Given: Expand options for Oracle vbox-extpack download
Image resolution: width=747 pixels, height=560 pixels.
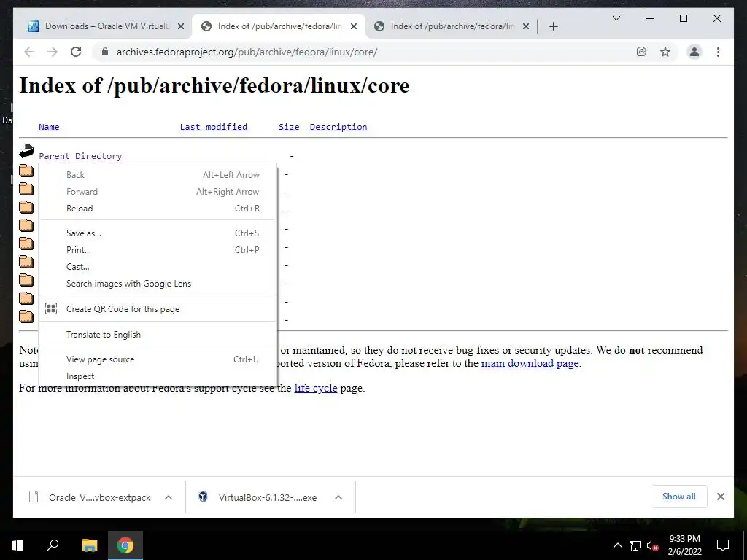Looking at the screenshot, I should click(169, 497).
